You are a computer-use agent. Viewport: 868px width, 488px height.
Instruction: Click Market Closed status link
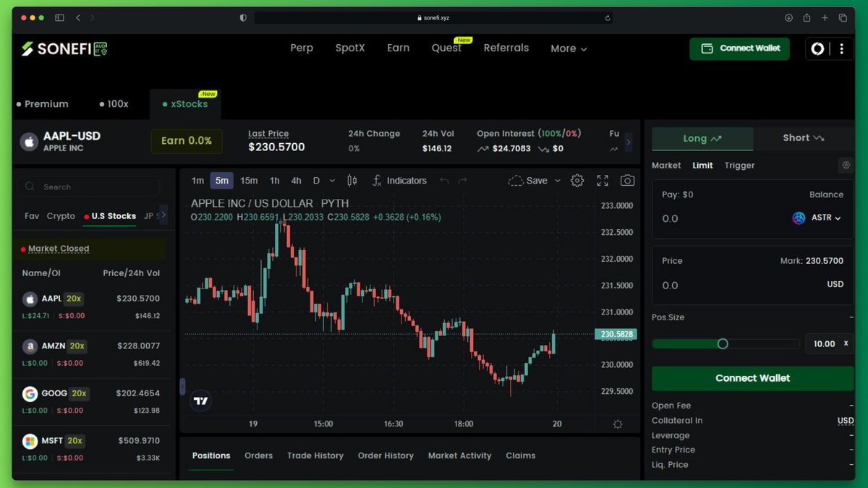coord(59,249)
